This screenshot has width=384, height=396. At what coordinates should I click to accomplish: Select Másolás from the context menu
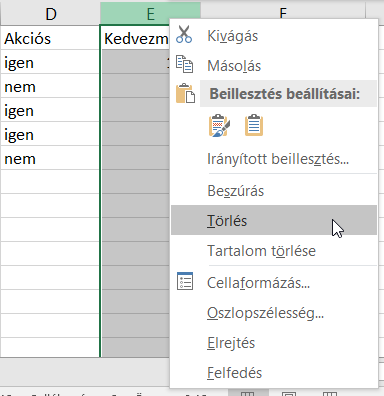pyautogui.click(x=274, y=65)
